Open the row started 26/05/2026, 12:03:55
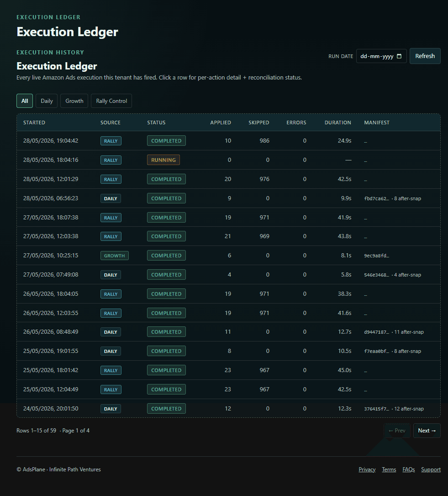This screenshot has width=448, height=496. [228, 313]
